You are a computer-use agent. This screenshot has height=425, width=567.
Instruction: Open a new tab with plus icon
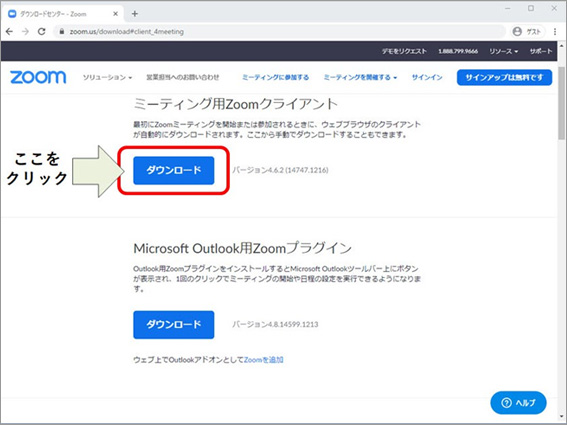click(135, 14)
